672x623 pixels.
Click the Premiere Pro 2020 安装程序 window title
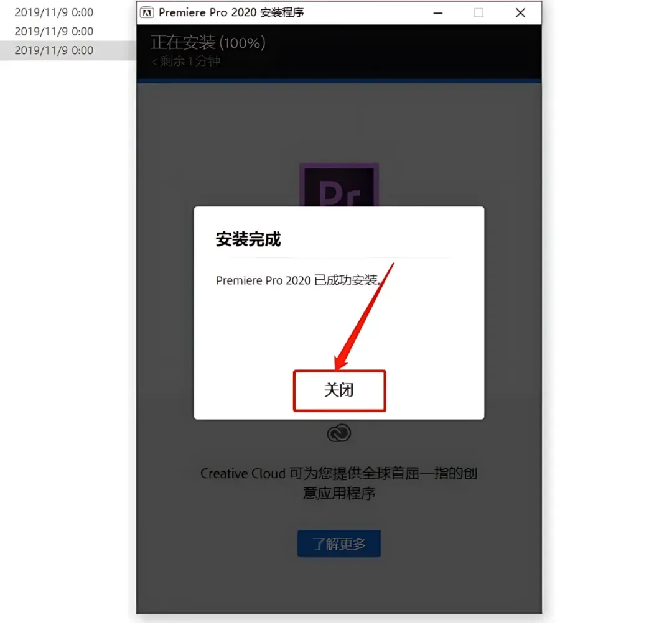pos(231,12)
